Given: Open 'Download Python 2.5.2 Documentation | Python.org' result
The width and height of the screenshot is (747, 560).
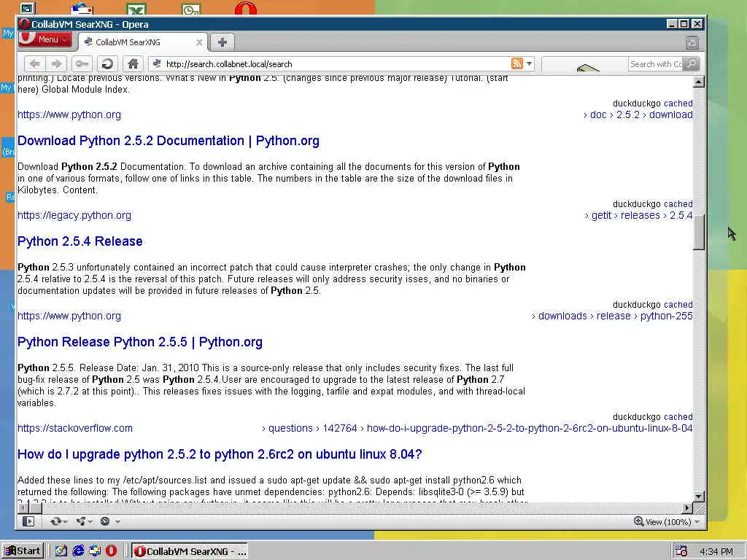Looking at the screenshot, I should pyautogui.click(x=169, y=141).
